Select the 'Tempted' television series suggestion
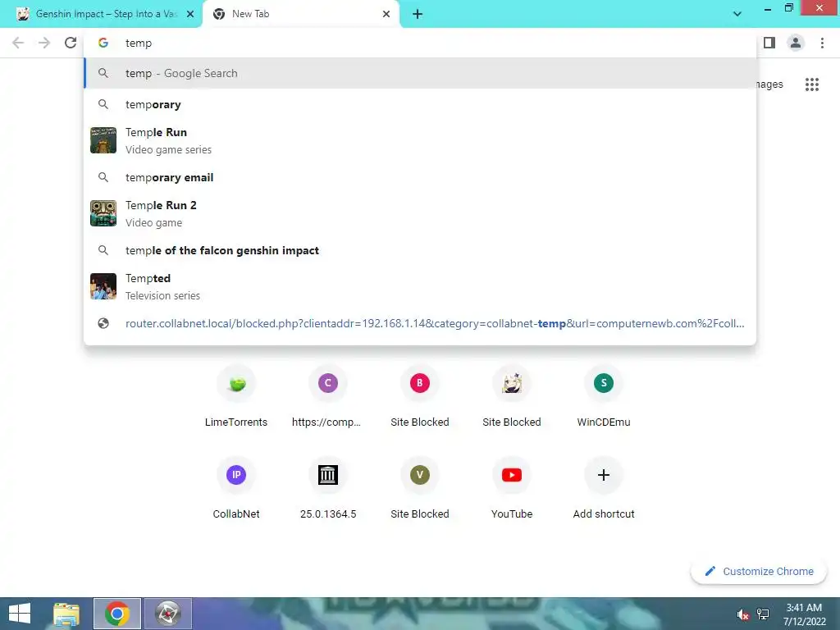This screenshot has width=840, height=630. [x=420, y=286]
